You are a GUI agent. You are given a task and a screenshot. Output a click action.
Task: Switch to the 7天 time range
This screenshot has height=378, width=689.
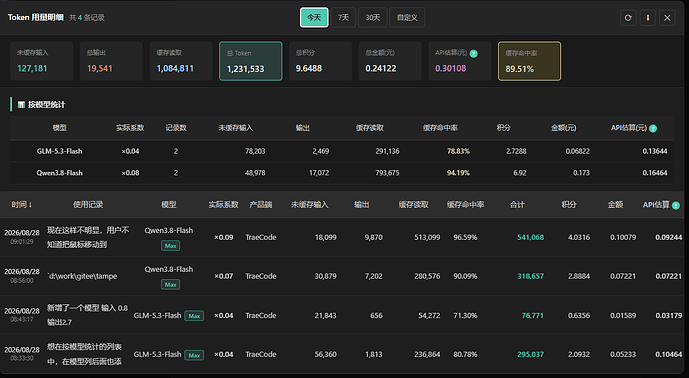(x=343, y=18)
